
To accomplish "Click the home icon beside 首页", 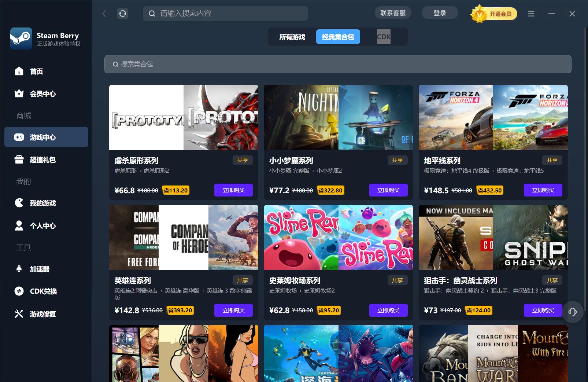I will click(19, 71).
